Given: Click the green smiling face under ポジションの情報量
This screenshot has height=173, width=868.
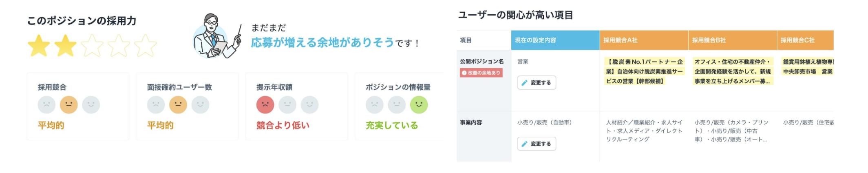Looking at the screenshot, I should (419, 105).
